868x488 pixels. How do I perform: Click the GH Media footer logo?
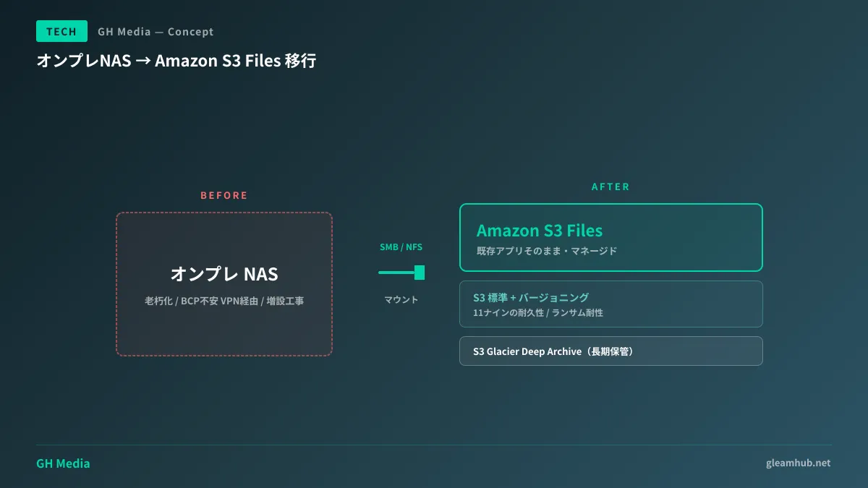tap(63, 463)
